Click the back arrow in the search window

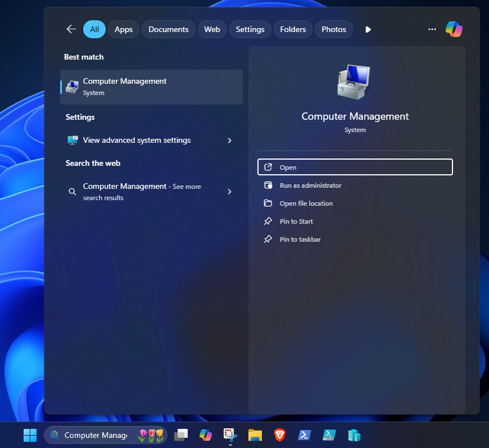[x=71, y=29]
